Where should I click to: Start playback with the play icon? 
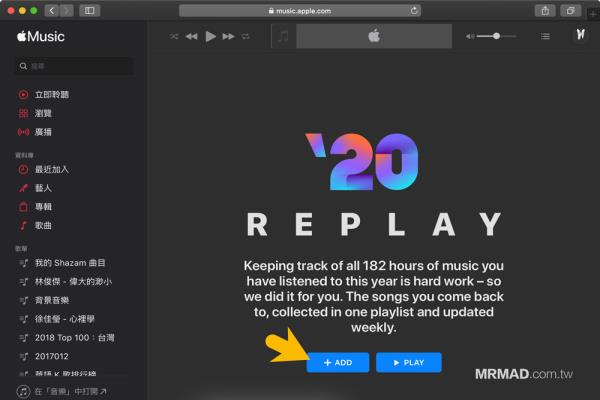coord(210,36)
